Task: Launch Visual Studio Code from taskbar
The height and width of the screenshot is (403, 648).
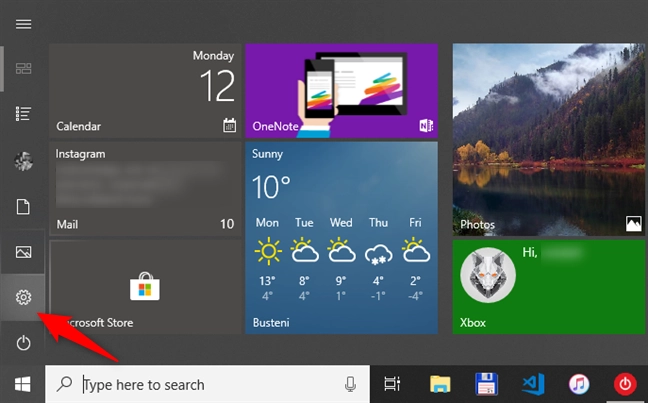Action: [x=533, y=384]
